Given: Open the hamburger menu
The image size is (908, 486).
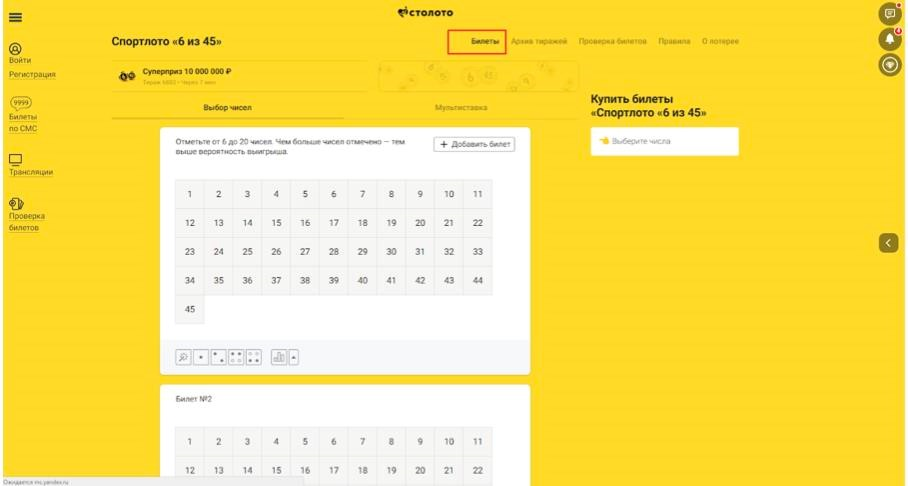Looking at the screenshot, I should pyautogui.click(x=16, y=17).
